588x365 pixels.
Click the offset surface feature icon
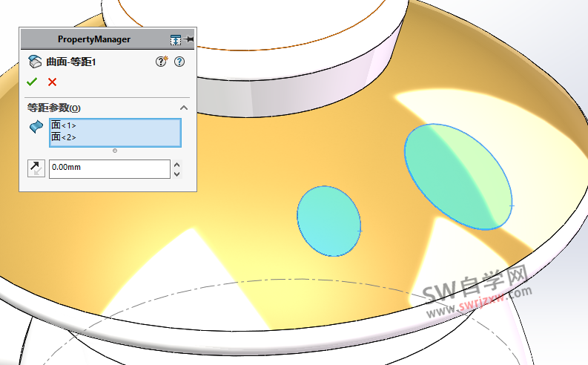(34, 62)
